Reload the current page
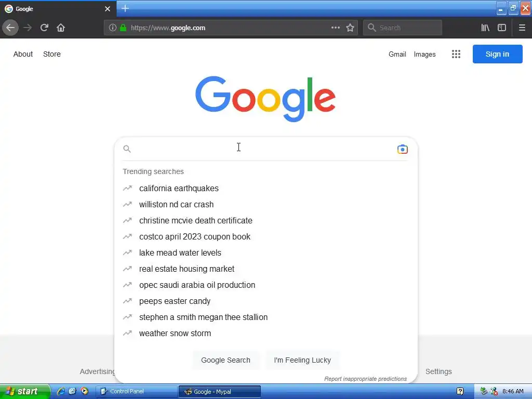 (44, 28)
